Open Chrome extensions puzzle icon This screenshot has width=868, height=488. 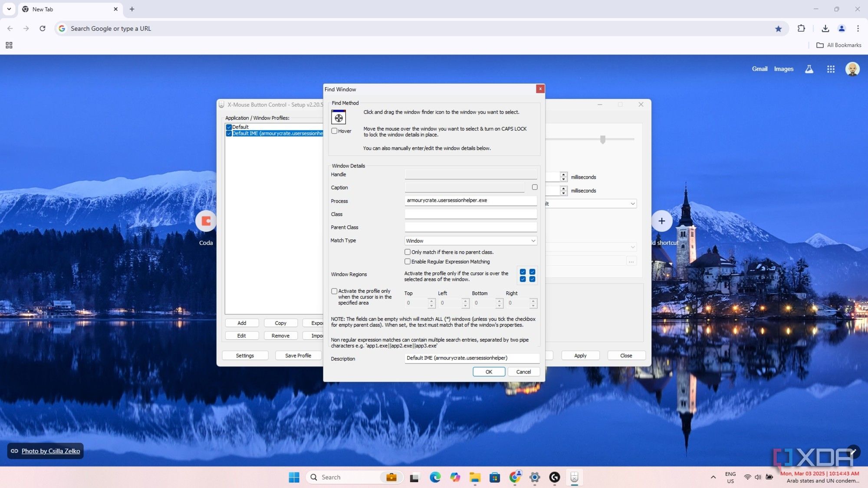[x=801, y=29]
